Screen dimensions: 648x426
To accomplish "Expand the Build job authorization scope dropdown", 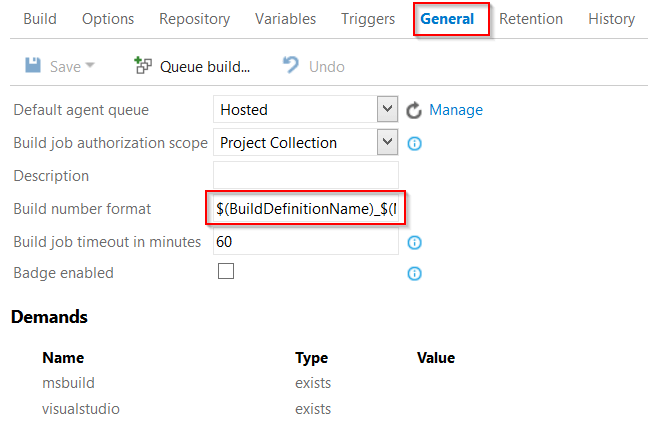I will tap(388, 142).
